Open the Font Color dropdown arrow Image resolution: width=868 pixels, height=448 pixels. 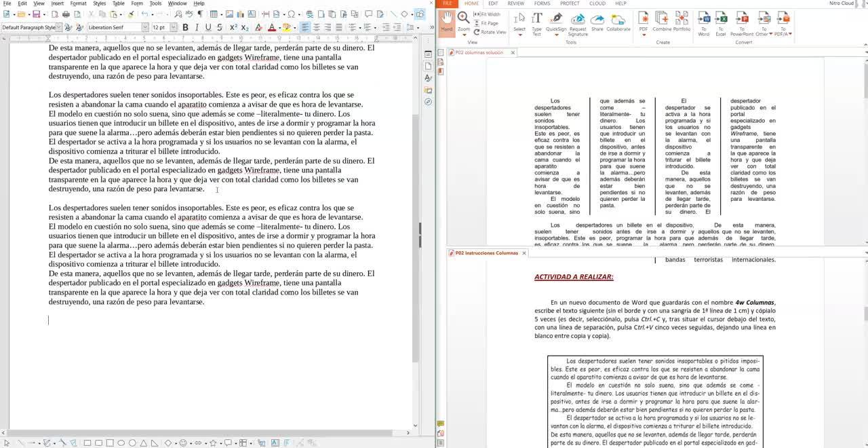(x=279, y=27)
